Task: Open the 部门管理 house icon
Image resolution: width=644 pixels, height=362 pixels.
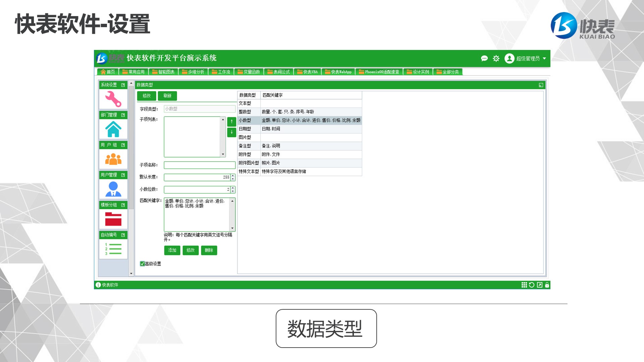Action: click(x=113, y=129)
